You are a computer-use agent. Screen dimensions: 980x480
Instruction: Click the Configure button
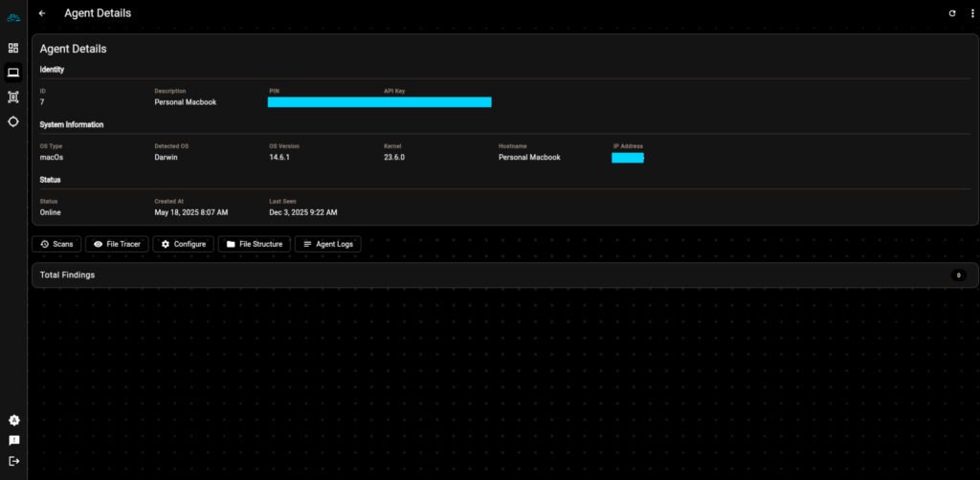[x=183, y=244]
